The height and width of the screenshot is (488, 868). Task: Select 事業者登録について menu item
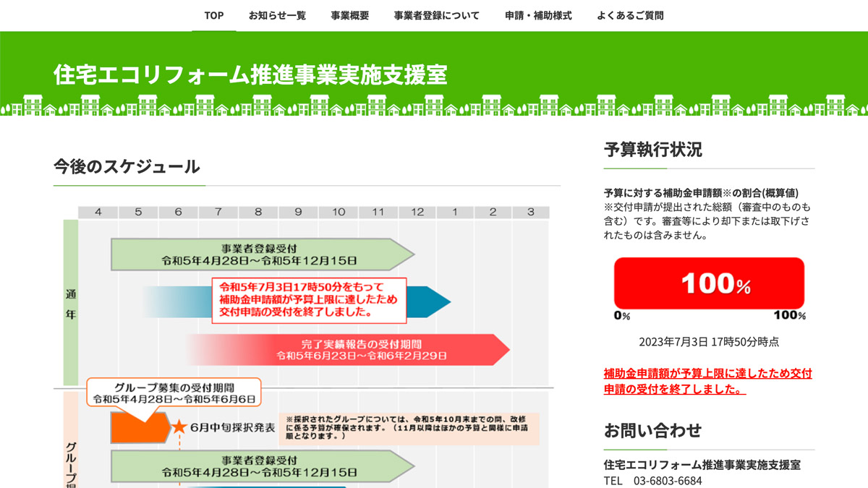437,15
